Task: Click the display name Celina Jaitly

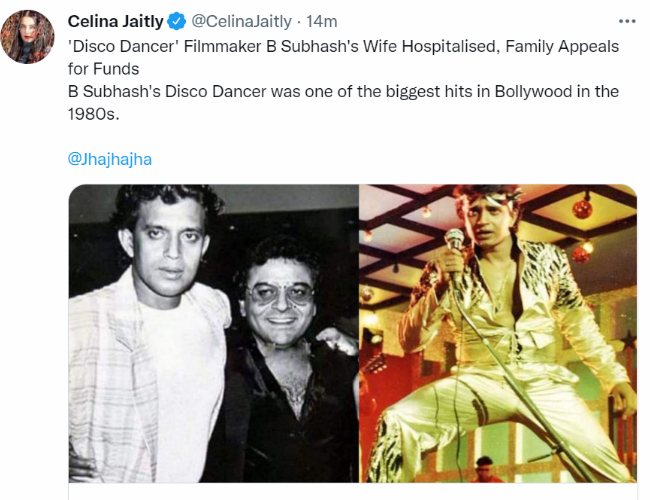Action: (x=116, y=21)
